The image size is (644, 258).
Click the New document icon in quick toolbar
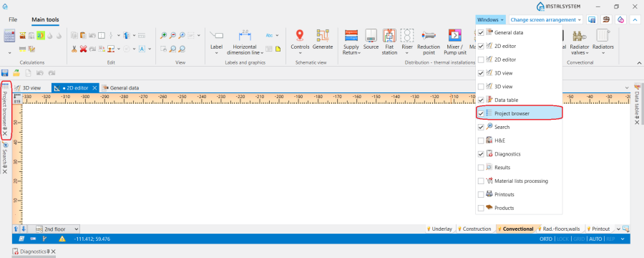(x=29, y=73)
